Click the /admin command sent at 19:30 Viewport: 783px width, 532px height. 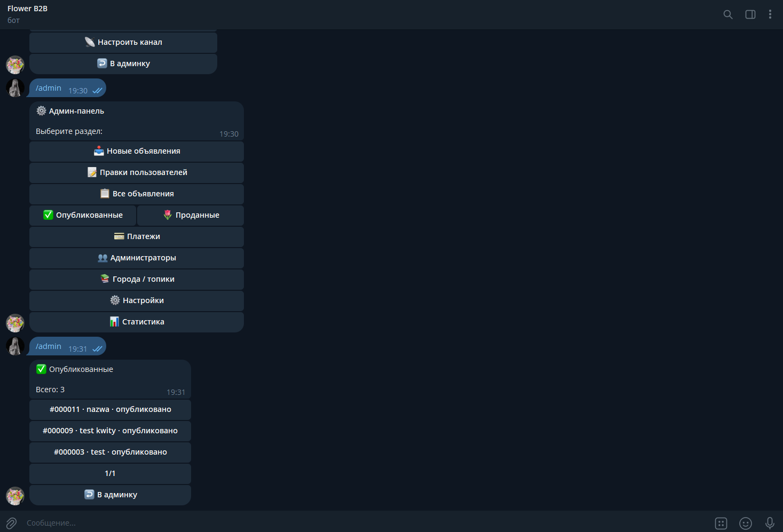(x=49, y=88)
